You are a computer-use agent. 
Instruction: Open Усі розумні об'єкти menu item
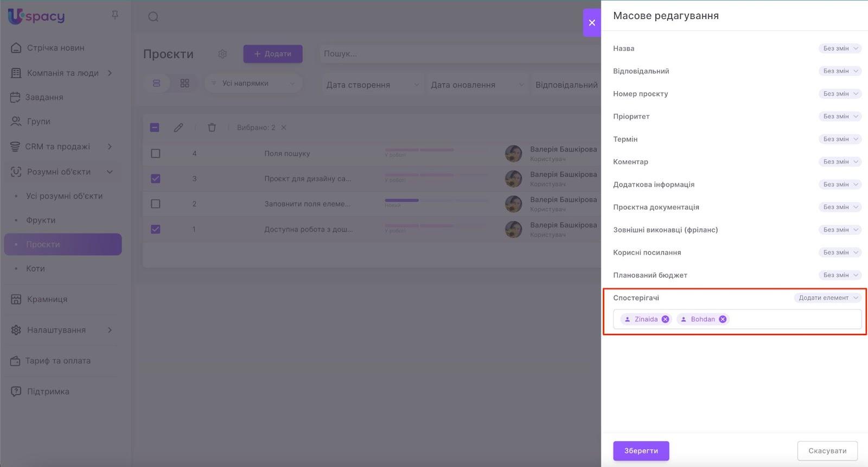pyautogui.click(x=64, y=196)
